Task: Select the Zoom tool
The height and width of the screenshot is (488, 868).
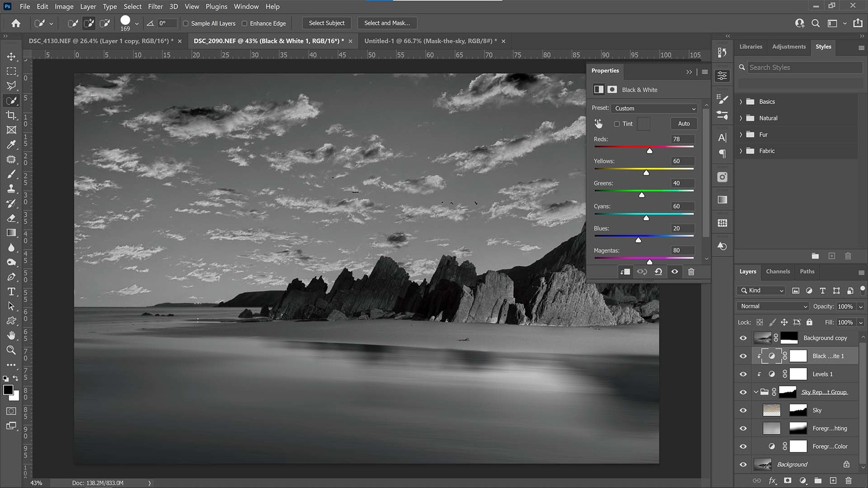Action: coord(12,350)
